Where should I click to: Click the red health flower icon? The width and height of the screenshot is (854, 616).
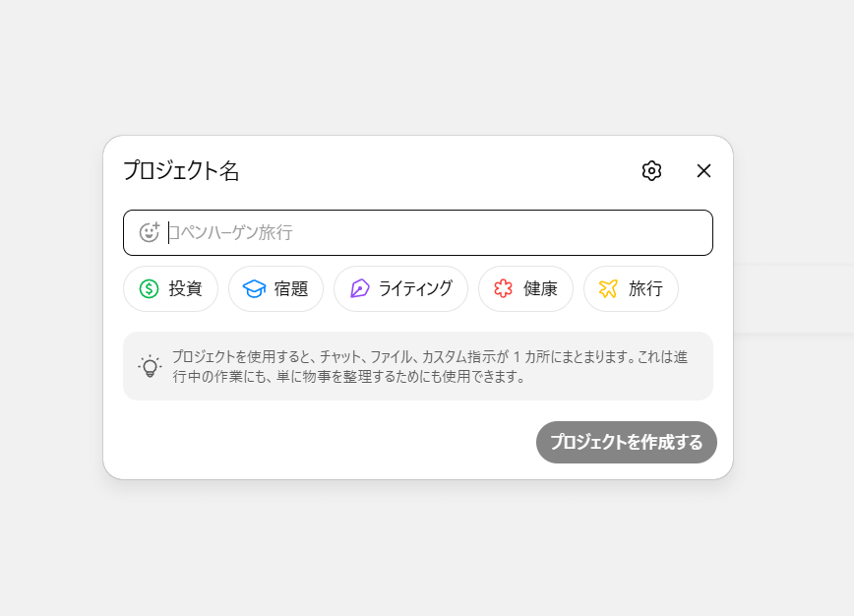pos(504,289)
